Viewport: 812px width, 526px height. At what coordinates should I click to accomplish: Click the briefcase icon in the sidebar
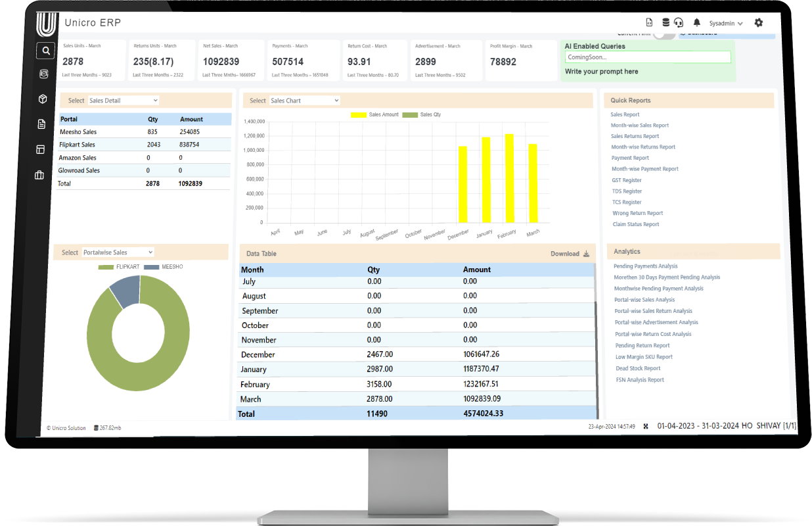39,175
